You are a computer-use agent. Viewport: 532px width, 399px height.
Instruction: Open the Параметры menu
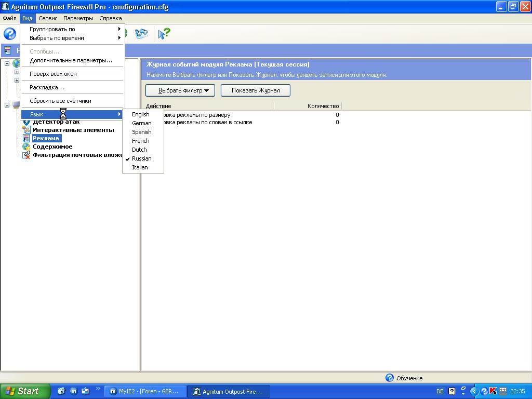tap(78, 18)
